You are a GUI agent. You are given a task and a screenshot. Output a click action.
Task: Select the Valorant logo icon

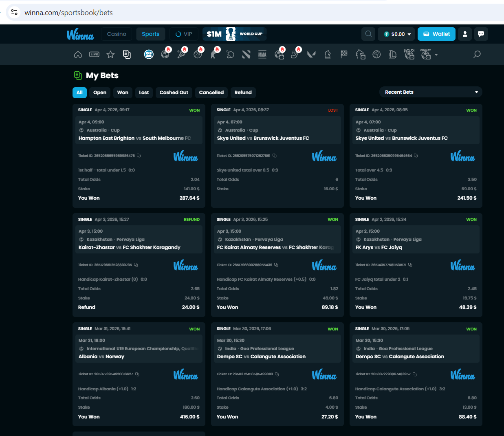click(x=311, y=55)
